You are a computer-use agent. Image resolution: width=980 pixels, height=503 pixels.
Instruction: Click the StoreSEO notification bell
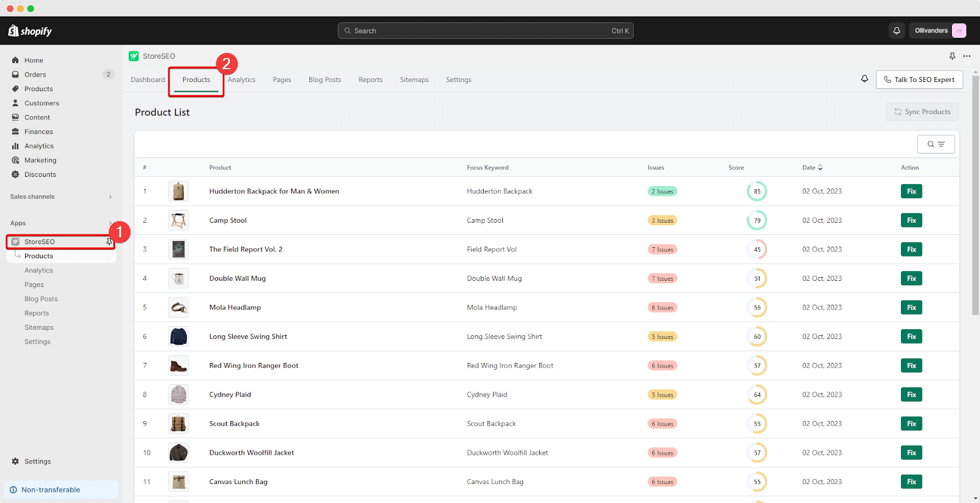click(864, 79)
